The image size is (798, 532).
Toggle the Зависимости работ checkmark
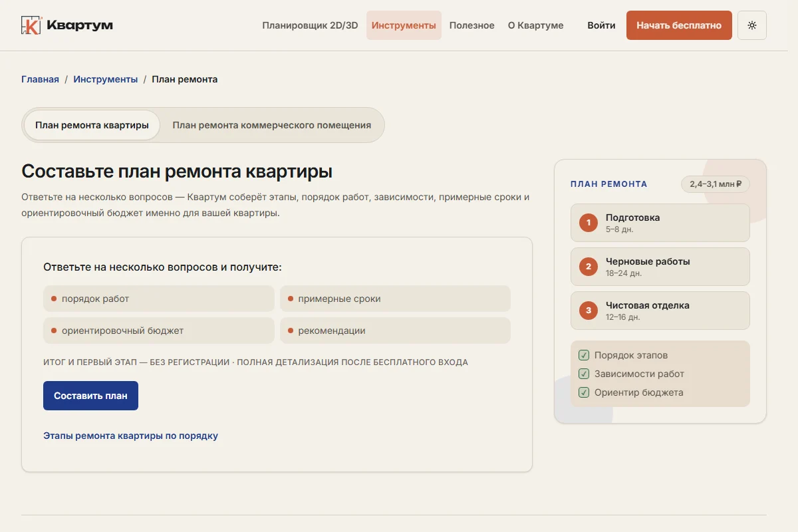tap(584, 374)
